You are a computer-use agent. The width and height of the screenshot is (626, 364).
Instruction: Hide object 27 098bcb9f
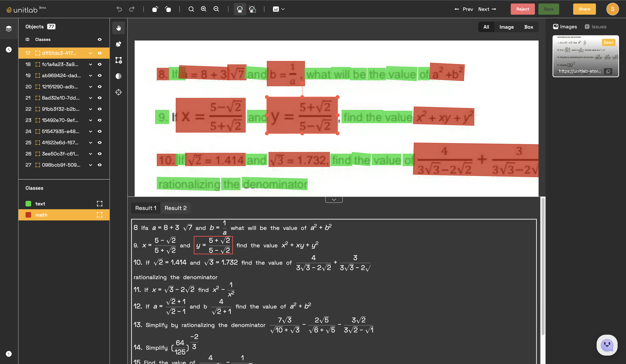[x=99, y=165]
